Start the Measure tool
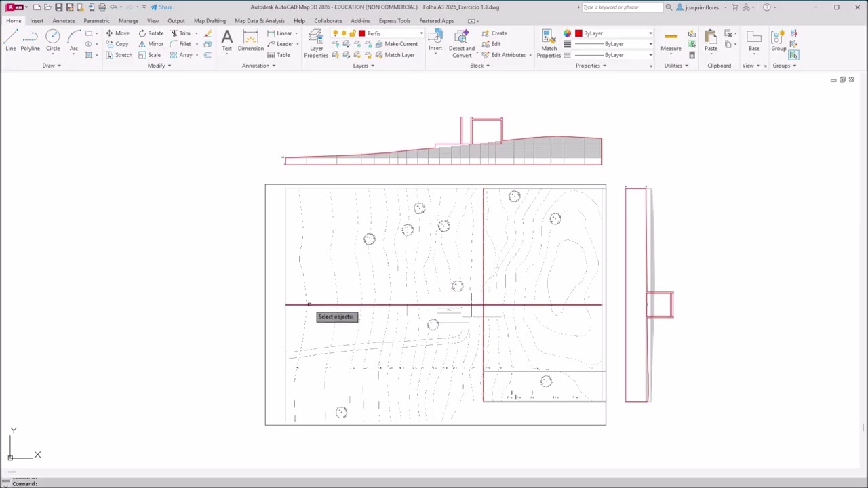The width and height of the screenshot is (868, 488). 671,41
